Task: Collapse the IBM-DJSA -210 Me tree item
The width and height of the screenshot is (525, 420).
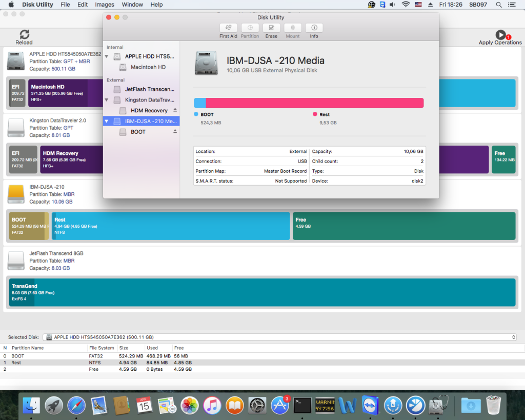Action: [107, 121]
